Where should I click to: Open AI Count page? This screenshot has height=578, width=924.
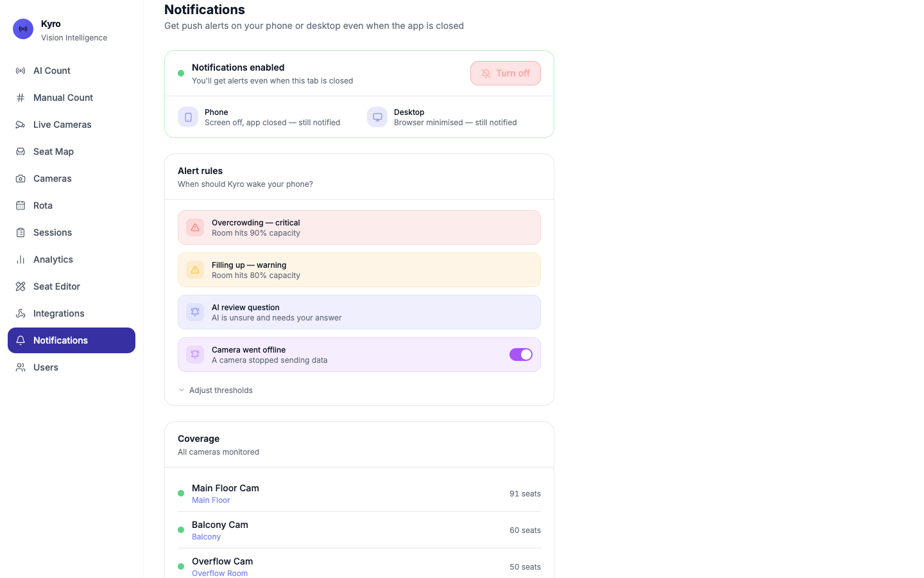coord(71,71)
